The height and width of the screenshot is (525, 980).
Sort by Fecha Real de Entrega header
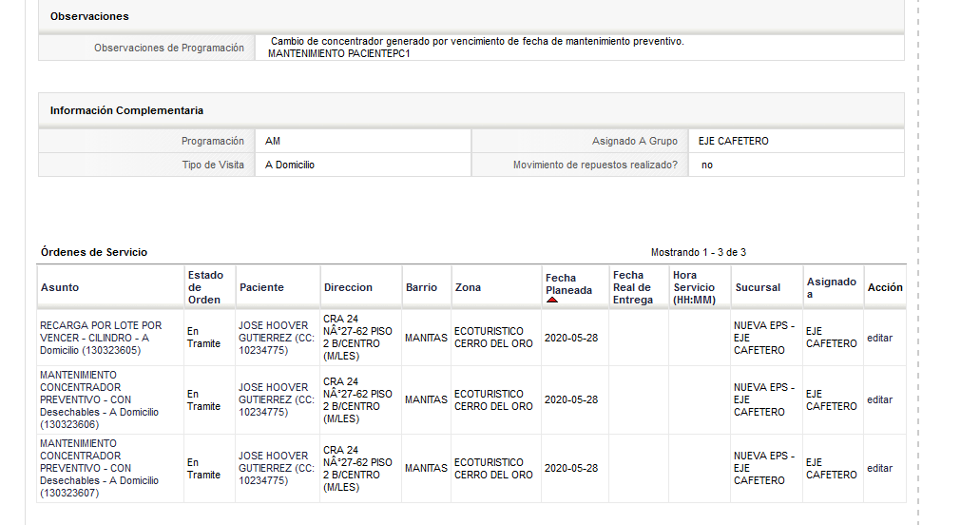632,287
